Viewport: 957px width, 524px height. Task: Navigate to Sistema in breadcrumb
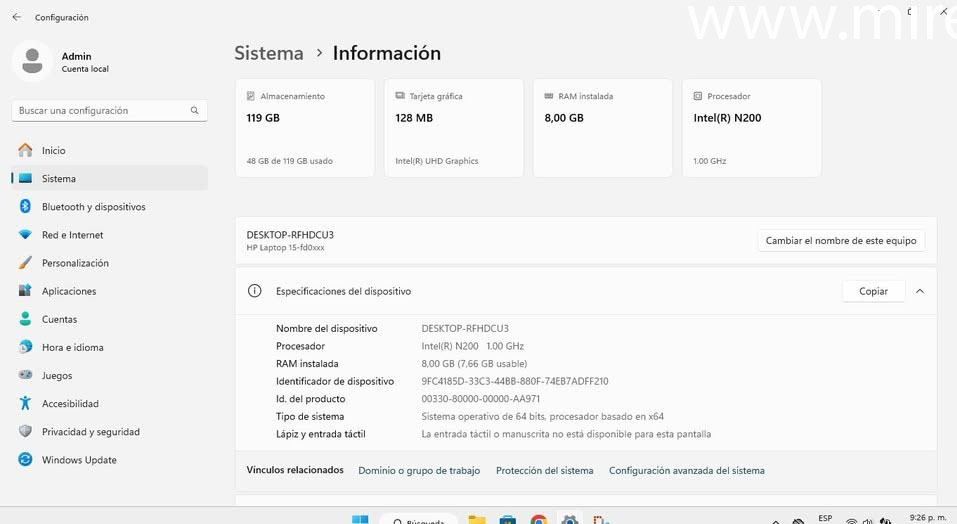click(269, 53)
